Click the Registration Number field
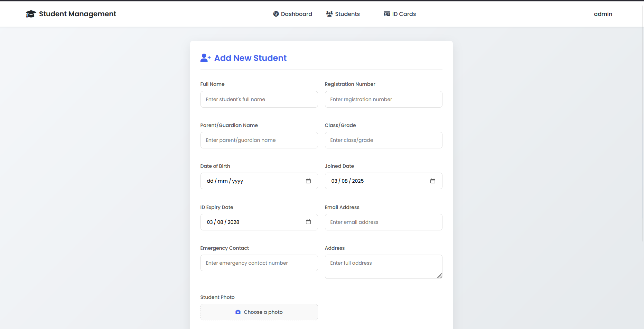644x329 pixels. pos(383,99)
